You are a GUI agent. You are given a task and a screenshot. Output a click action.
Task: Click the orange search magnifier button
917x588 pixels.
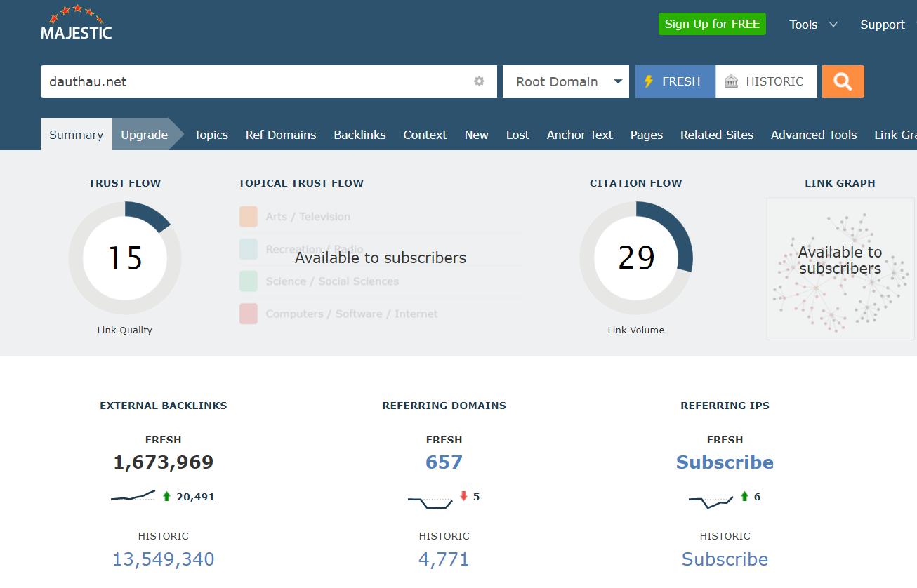[843, 81]
